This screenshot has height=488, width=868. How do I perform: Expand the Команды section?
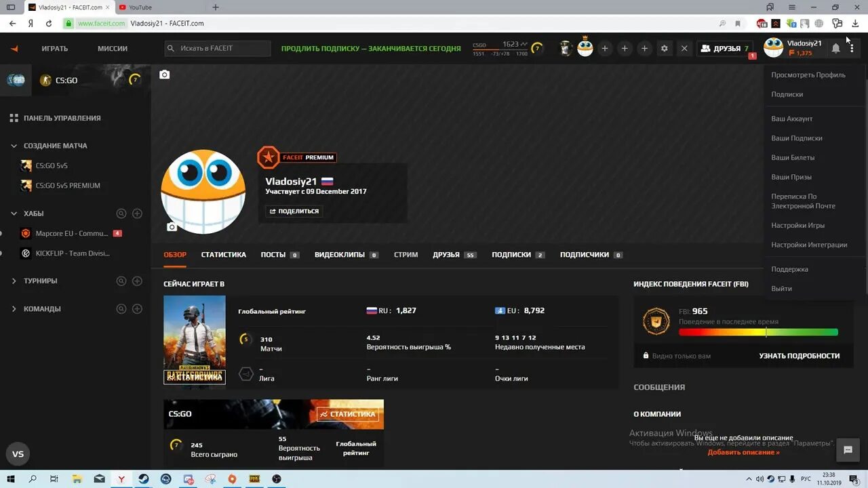14,308
